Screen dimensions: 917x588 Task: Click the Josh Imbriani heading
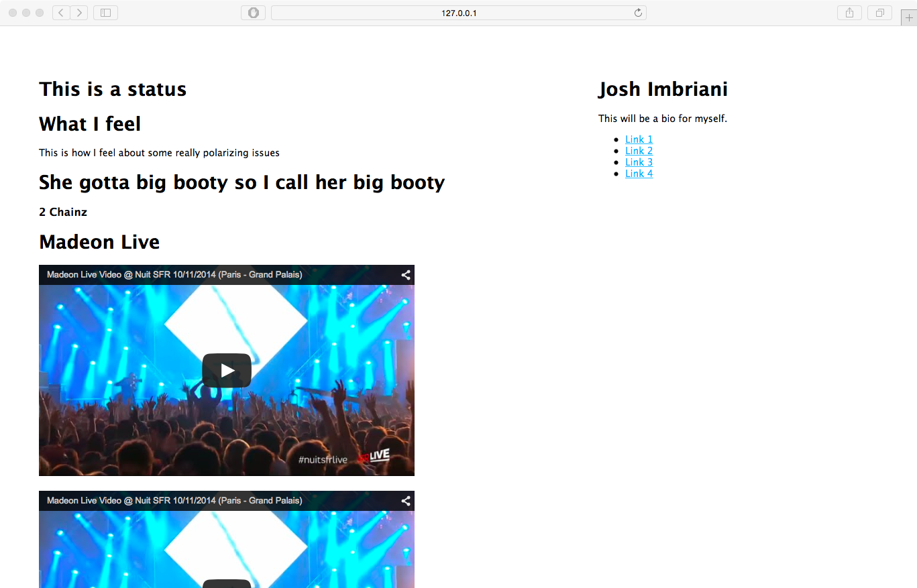[663, 89]
